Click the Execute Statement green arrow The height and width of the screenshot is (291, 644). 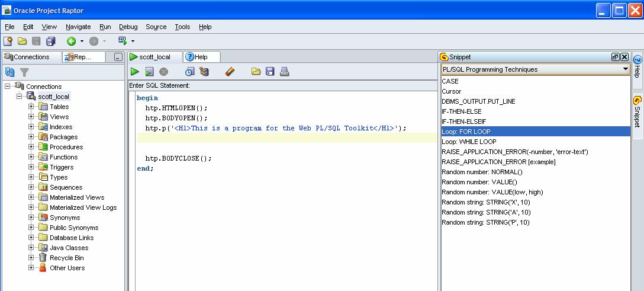pos(135,72)
